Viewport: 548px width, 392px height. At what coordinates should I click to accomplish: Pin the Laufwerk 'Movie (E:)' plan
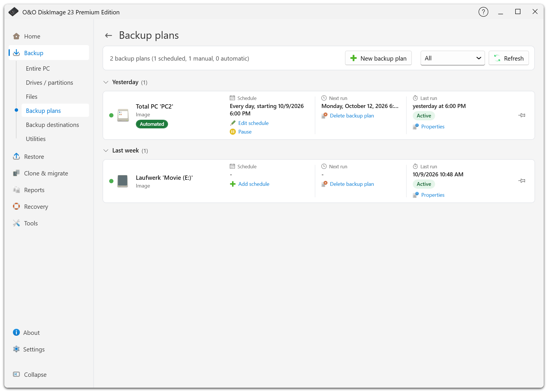pos(522,181)
